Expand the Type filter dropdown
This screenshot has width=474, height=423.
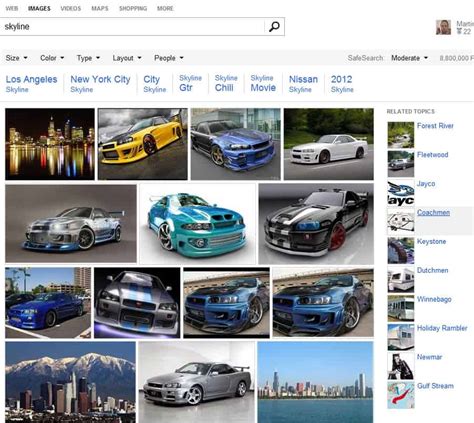coord(88,58)
